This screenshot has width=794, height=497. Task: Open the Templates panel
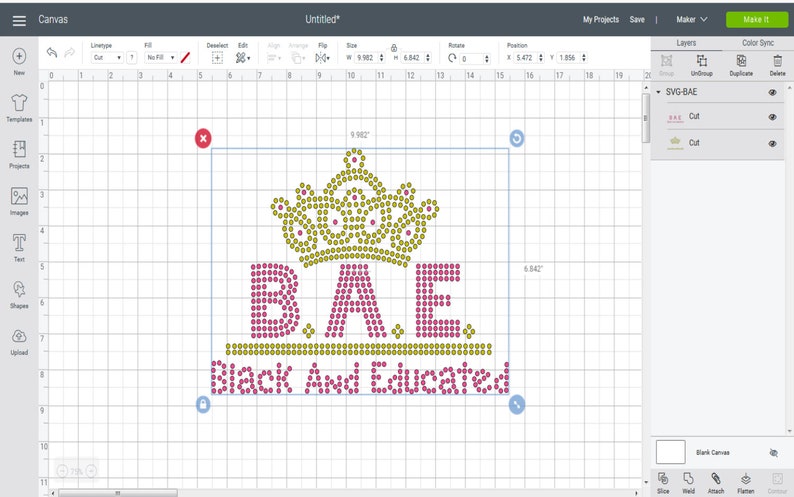point(19,108)
